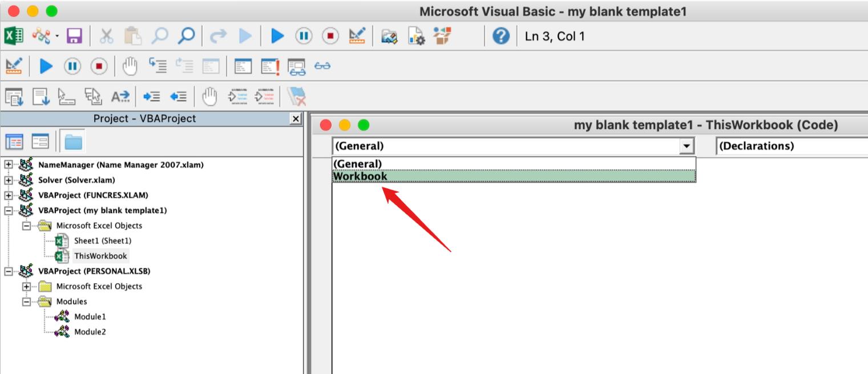Image resolution: width=868 pixels, height=374 pixels.
Task: Save the project with the purple floppy icon
Action: click(74, 37)
